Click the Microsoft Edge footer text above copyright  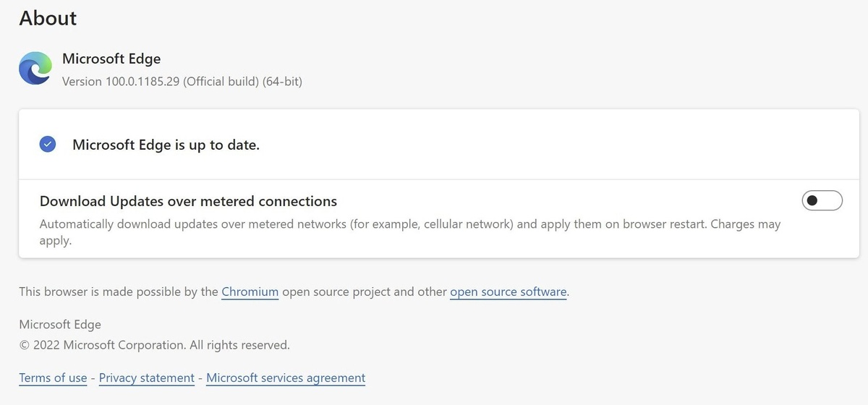pyautogui.click(x=60, y=325)
